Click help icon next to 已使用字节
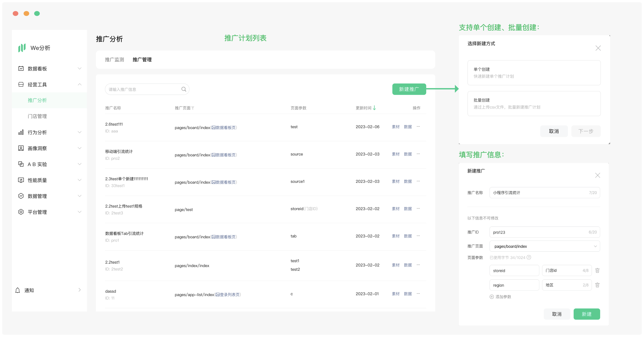The height and width of the screenshot is (337, 644). [x=529, y=257]
